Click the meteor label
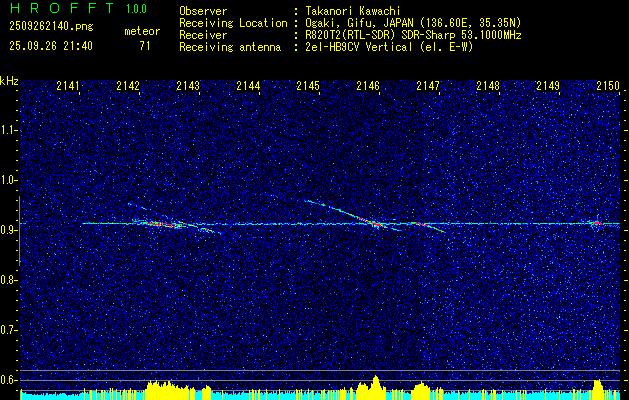 [x=142, y=31]
